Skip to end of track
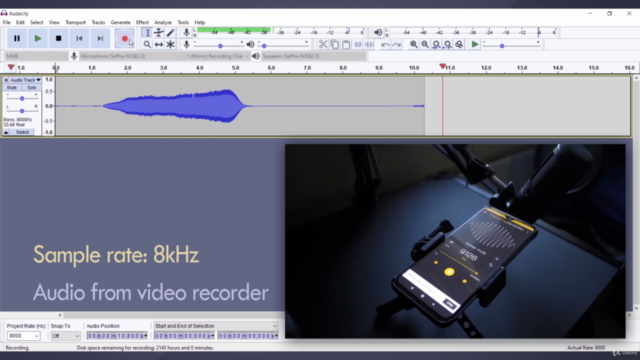The height and width of the screenshot is (360, 640). (100, 38)
